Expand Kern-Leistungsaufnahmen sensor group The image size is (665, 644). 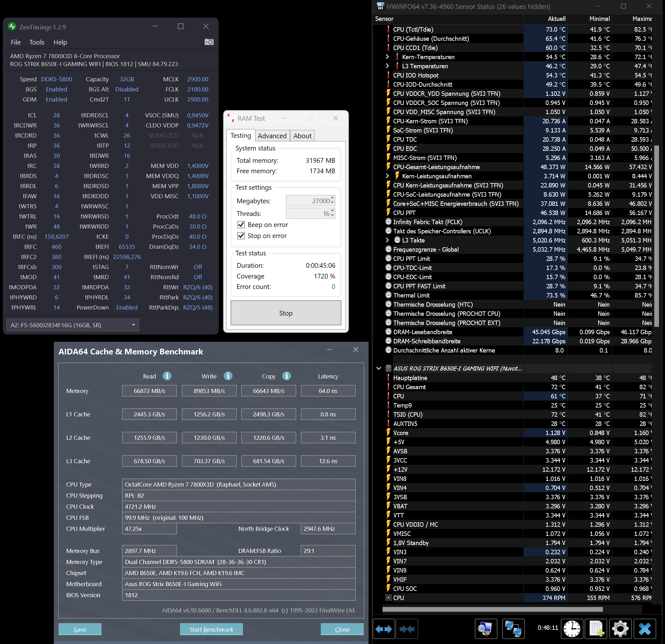coord(388,176)
